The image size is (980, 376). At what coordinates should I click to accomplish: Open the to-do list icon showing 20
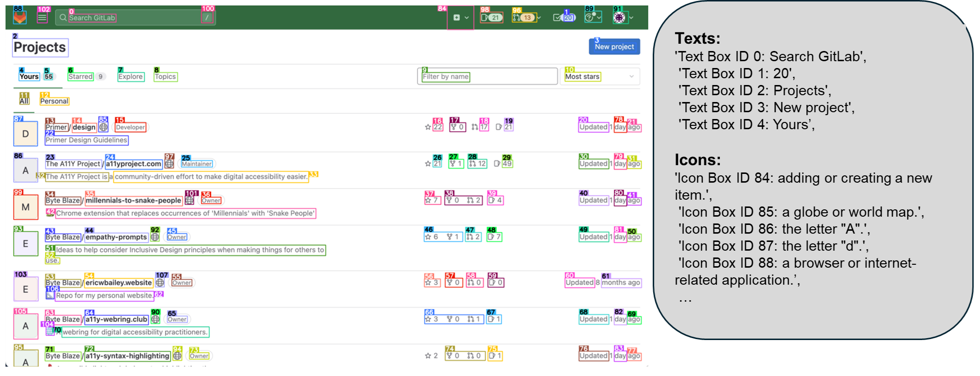pos(564,17)
